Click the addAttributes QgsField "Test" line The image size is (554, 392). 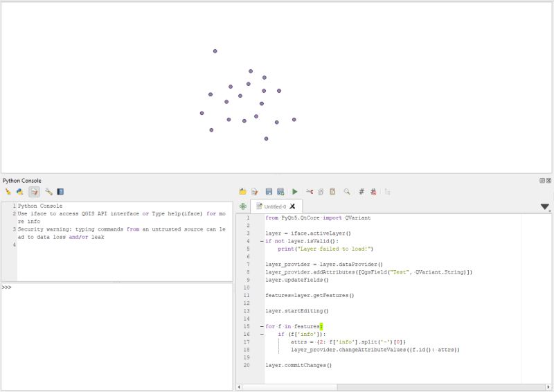pyautogui.click(x=368, y=272)
